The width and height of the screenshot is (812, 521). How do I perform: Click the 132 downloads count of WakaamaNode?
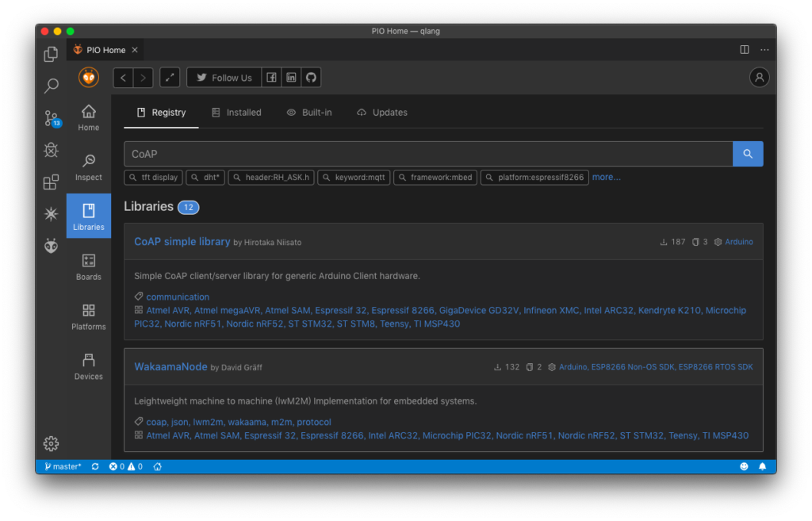(x=507, y=366)
